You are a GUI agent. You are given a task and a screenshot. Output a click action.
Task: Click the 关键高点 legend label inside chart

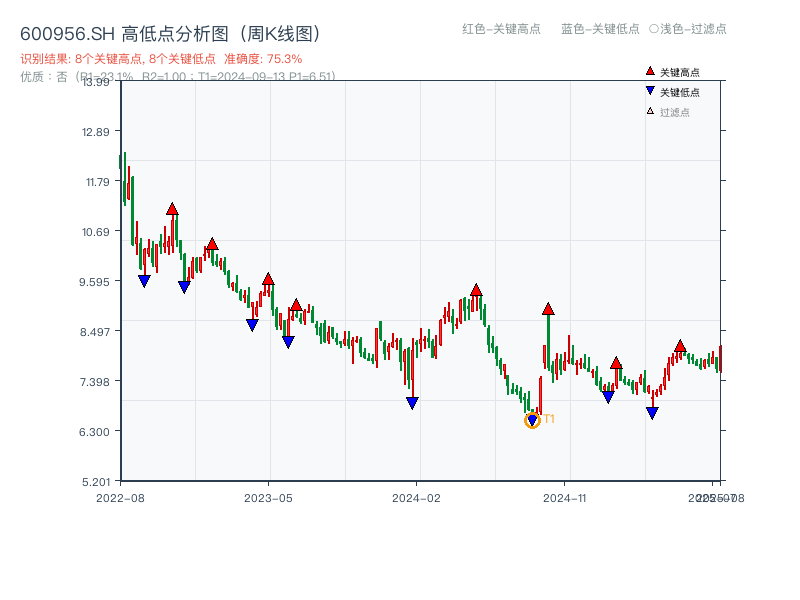680,72
